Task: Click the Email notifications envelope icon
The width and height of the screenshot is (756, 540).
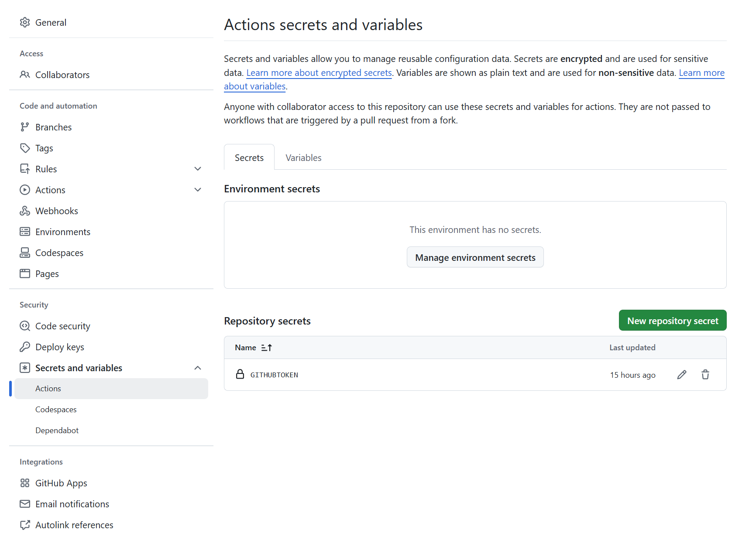Action: 25,504
